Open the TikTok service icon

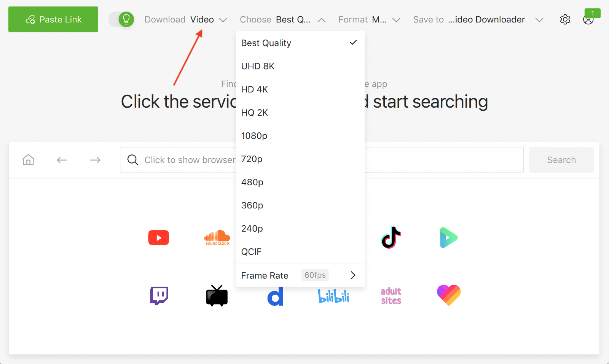coord(391,238)
